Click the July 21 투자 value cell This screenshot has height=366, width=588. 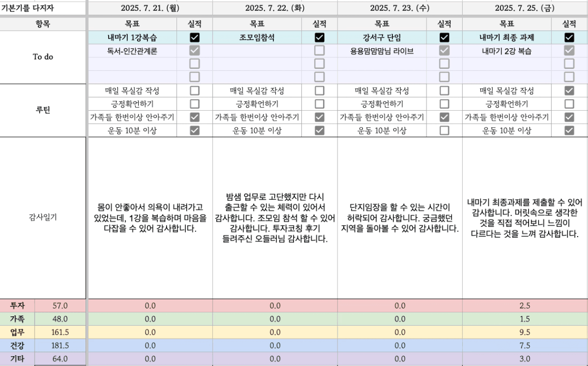pyautogui.click(x=150, y=305)
